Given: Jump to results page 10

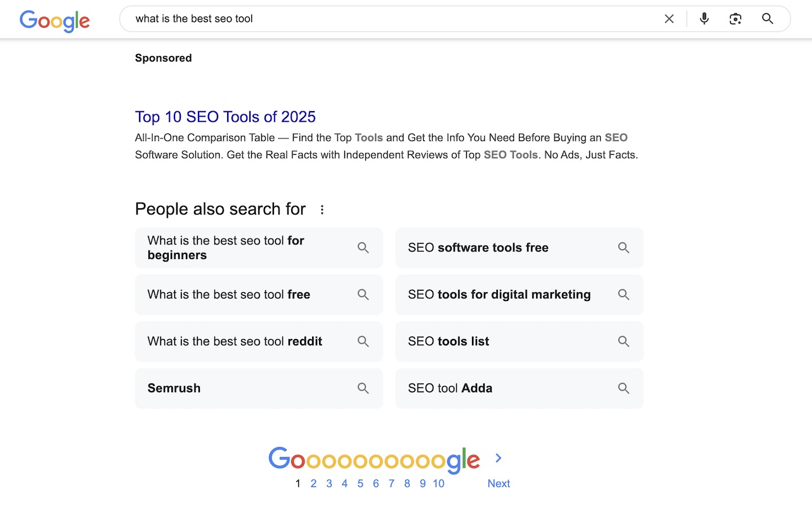Looking at the screenshot, I should 438,483.
